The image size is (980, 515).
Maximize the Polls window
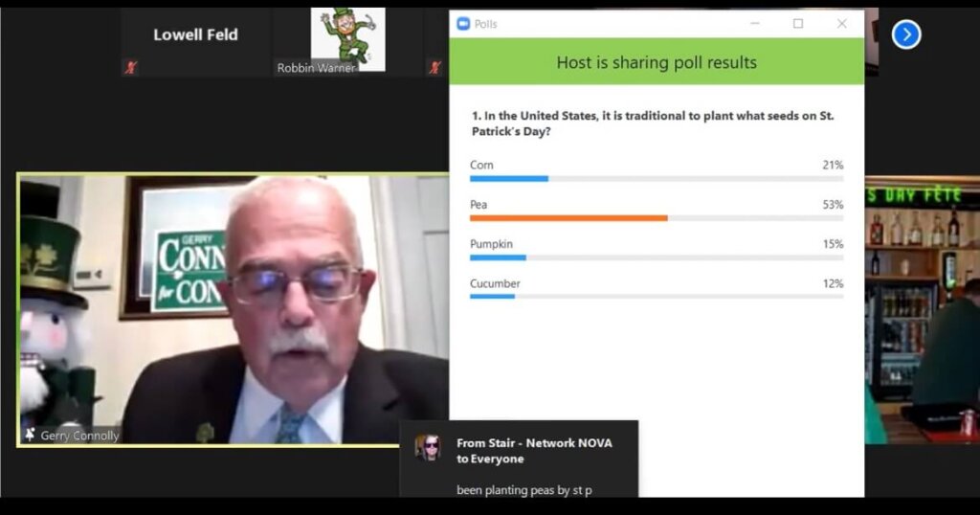tap(798, 24)
